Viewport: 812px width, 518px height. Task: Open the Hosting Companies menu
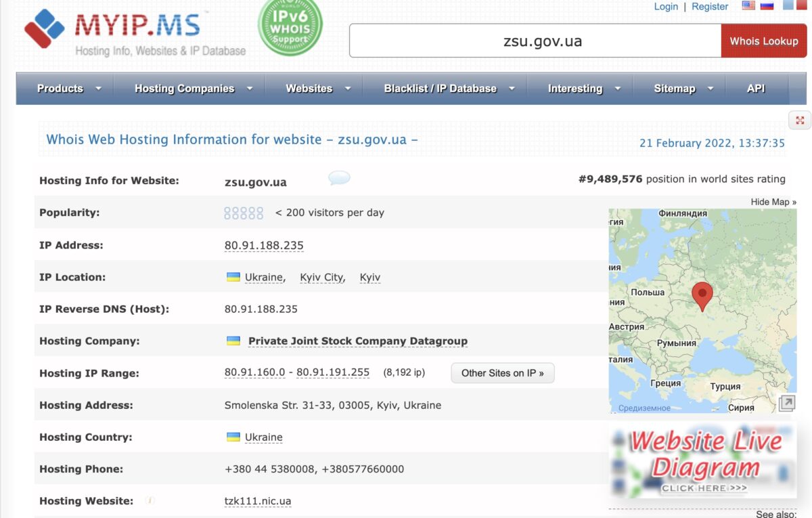(184, 88)
